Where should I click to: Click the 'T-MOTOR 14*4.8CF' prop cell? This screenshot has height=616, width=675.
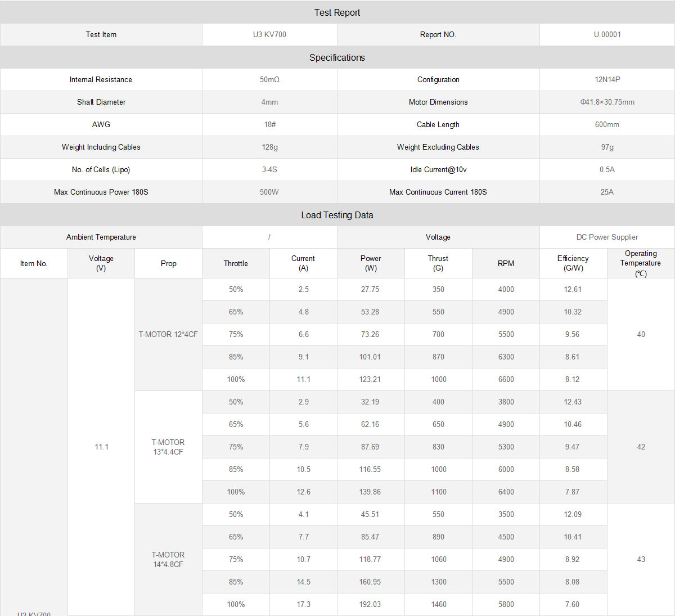pyautogui.click(x=168, y=559)
